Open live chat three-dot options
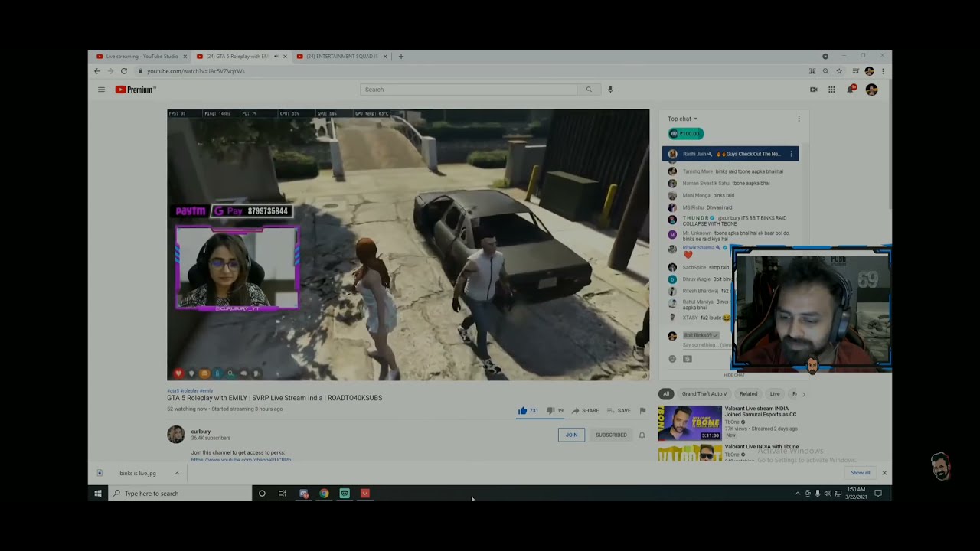980x551 pixels. pyautogui.click(x=799, y=119)
